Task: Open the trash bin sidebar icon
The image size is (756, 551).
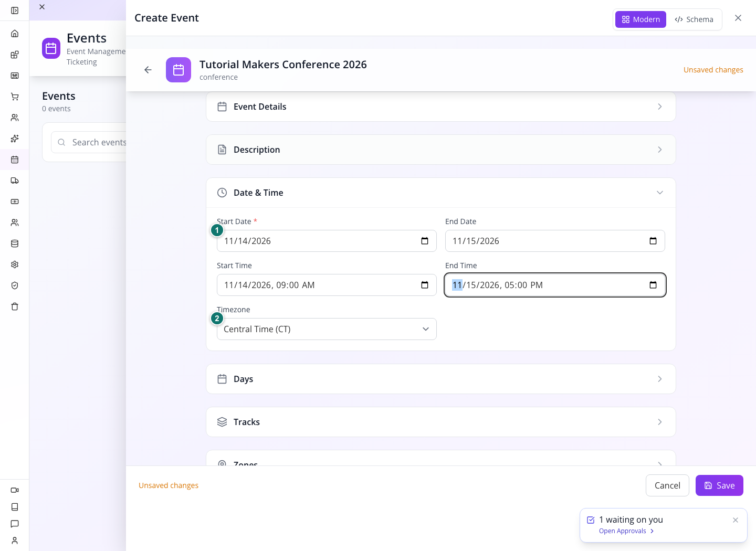Action: (x=15, y=306)
